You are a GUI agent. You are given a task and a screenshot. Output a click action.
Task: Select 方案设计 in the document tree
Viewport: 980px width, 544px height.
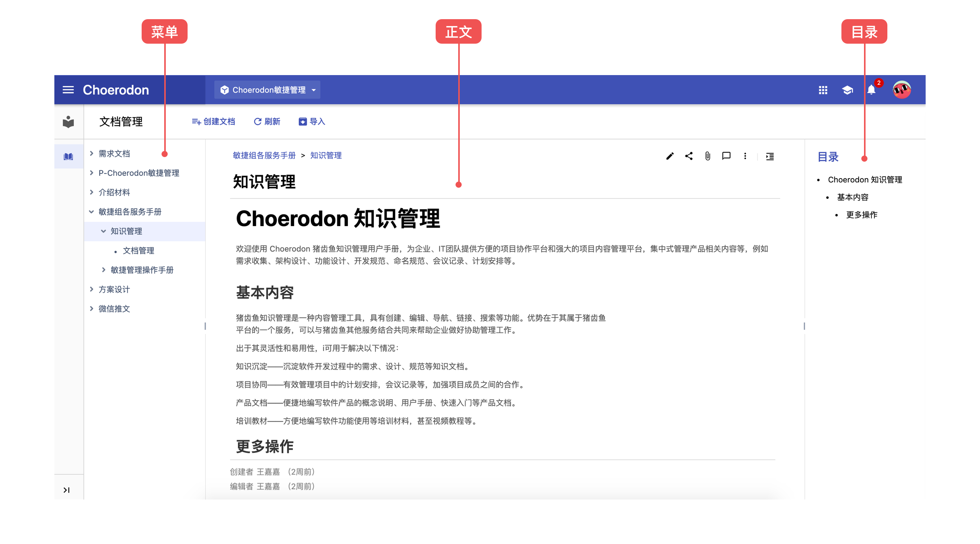[x=114, y=289]
